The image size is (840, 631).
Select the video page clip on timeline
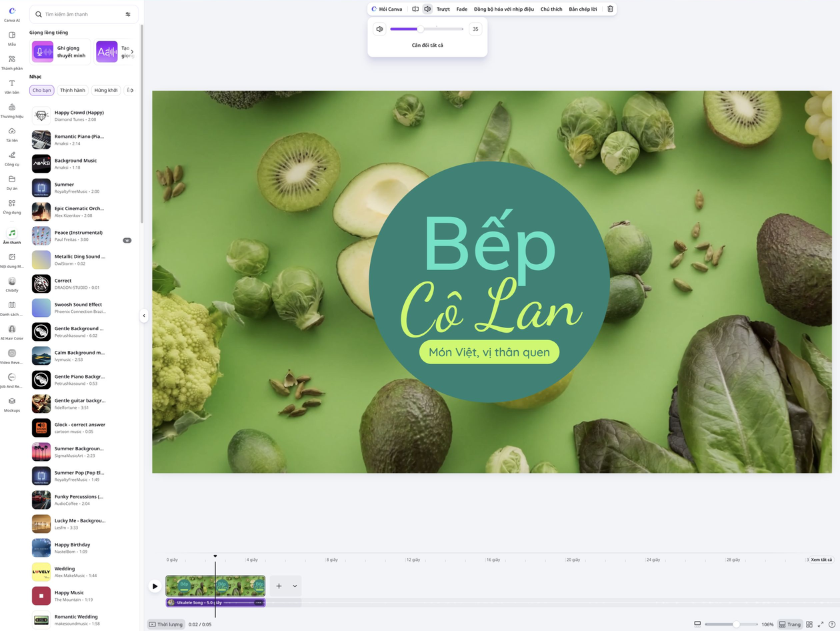[215, 586]
